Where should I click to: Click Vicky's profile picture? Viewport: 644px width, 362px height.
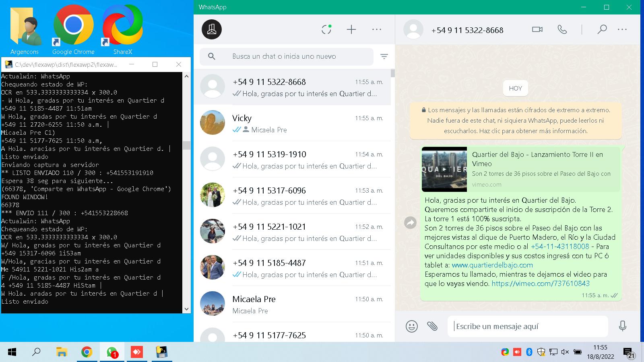point(213,122)
